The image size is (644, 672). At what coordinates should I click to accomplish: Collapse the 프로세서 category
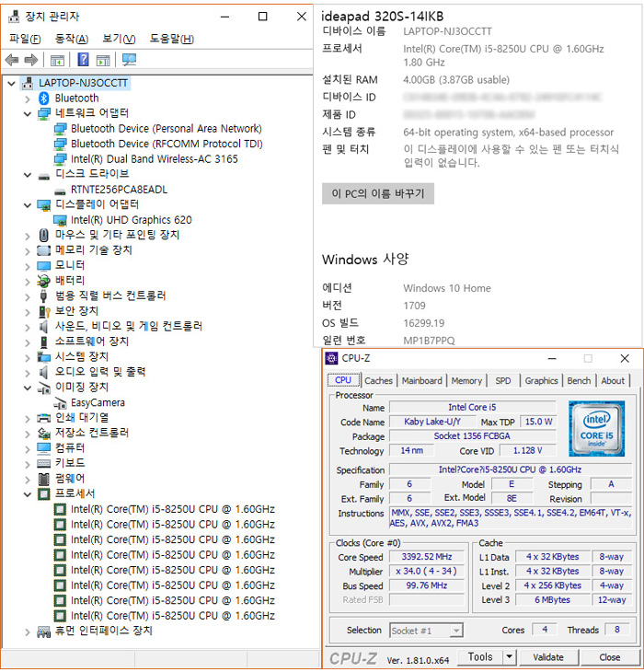point(28,494)
